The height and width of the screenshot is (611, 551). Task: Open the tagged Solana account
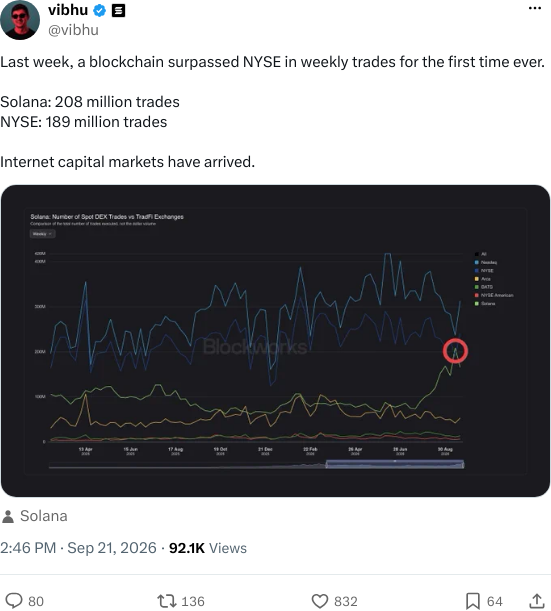tap(44, 516)
